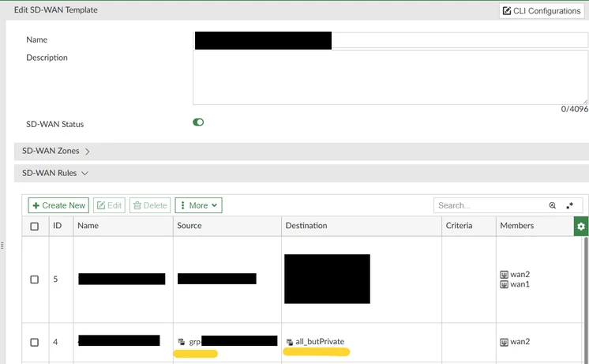Click the all_butPrivate address group icon
589x364 pixels.
(290, 342)
